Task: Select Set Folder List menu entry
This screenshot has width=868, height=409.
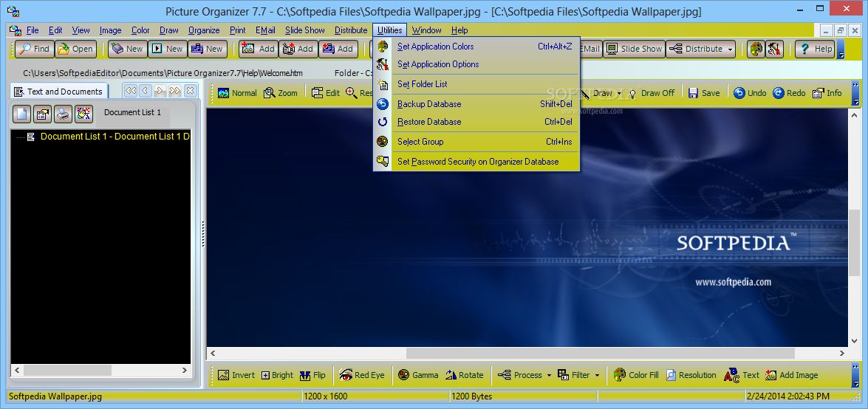Action: click(476, 84)
